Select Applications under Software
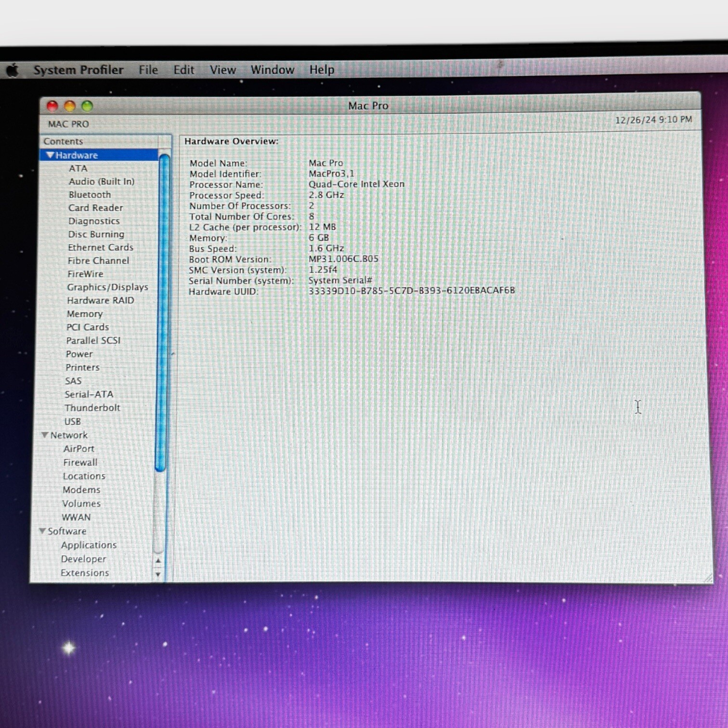The height and width of the screenshot is (728, 728). point(89,545)
